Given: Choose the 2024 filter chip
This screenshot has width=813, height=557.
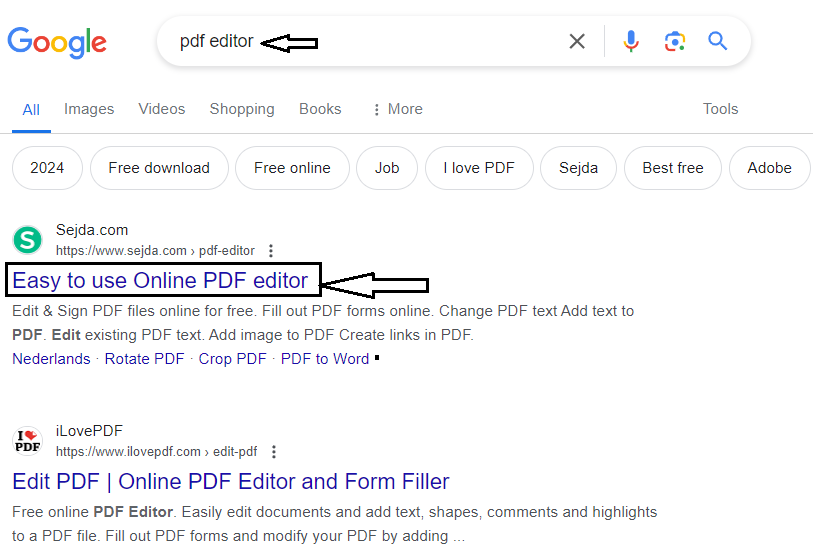Looking at the screenshot, I should coord(47,168).
